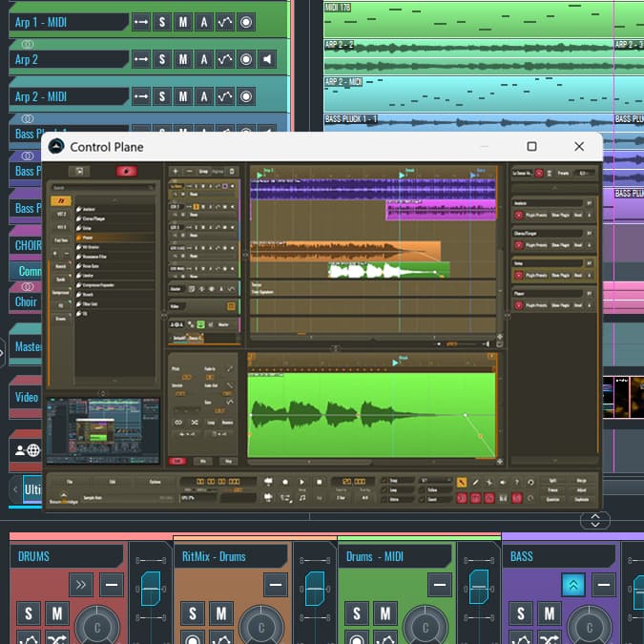Expand the DRUMS mixer channel with double arrows
Viewport: 644px width, 644px height.
[x=81, y=585]
